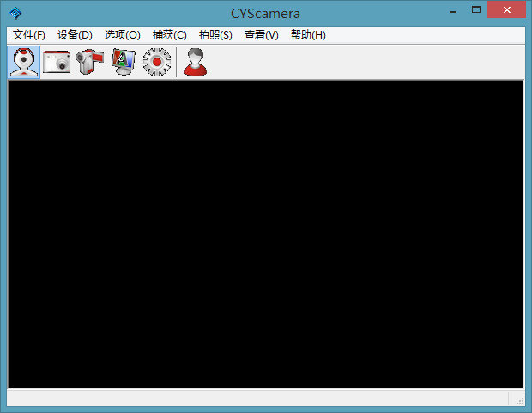The width and height of the screenshot is (532, 413).
Task: Click the CYScamera title bar text
Action: pyautogui.click(x=265, y=14)
